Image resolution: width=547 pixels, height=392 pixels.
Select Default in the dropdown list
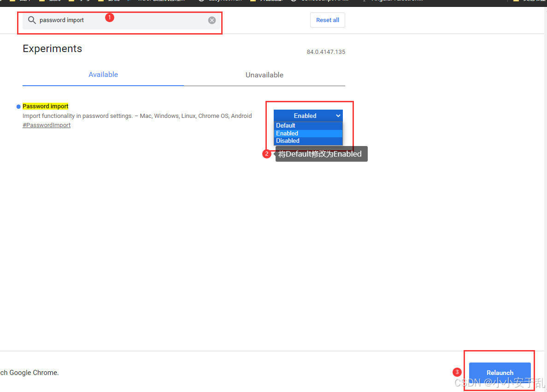(x=308, y=126)
